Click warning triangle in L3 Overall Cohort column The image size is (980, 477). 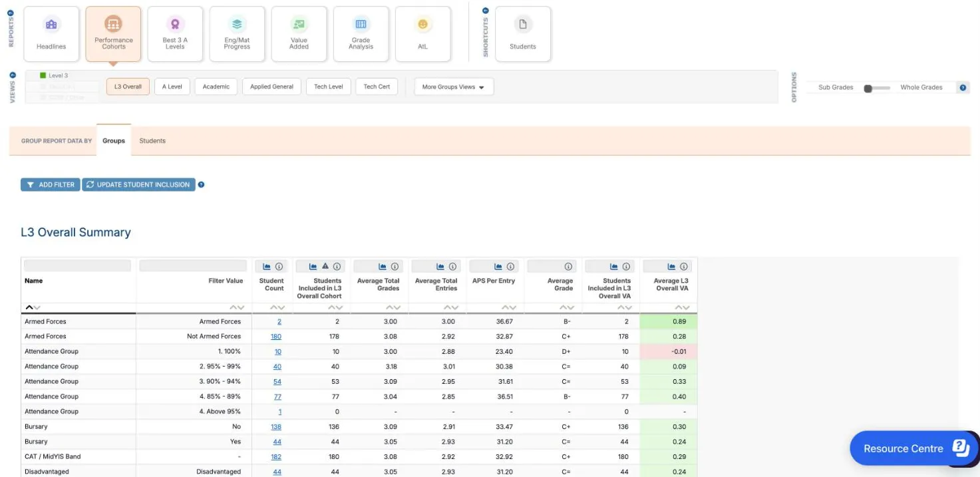point(325,266)
